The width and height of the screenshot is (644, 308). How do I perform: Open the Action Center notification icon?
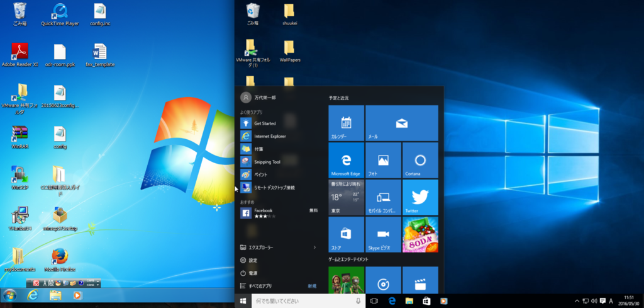pos(602,301)
